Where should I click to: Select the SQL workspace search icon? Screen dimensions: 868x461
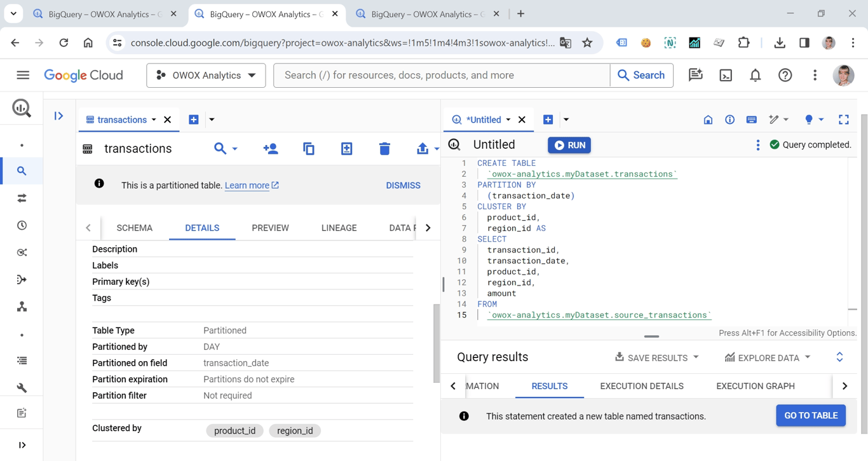tap(22, 171)
